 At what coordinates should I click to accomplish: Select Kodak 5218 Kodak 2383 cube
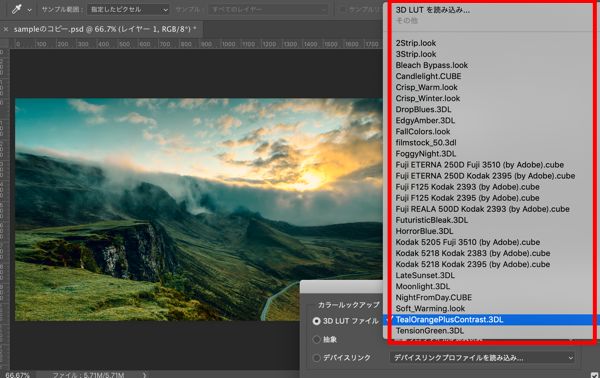pos(473,253)
